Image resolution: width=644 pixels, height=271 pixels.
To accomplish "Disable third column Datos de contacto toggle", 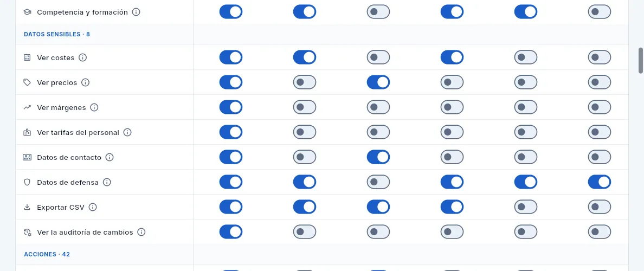I will [378, 157].
